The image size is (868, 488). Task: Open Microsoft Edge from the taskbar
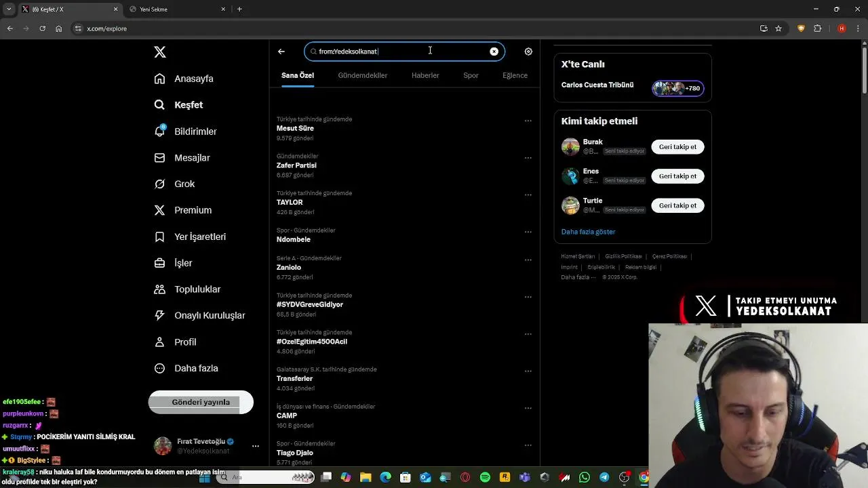tap(386, 478)
